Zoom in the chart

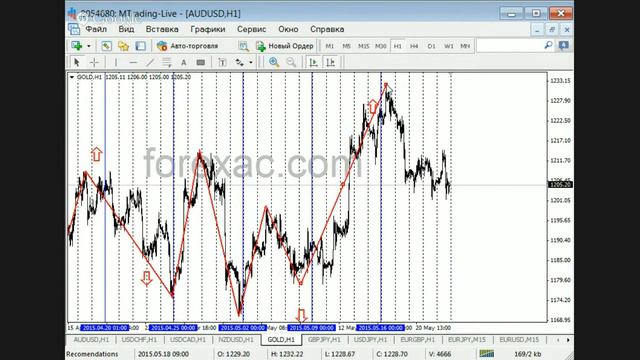tap(274, 62)
